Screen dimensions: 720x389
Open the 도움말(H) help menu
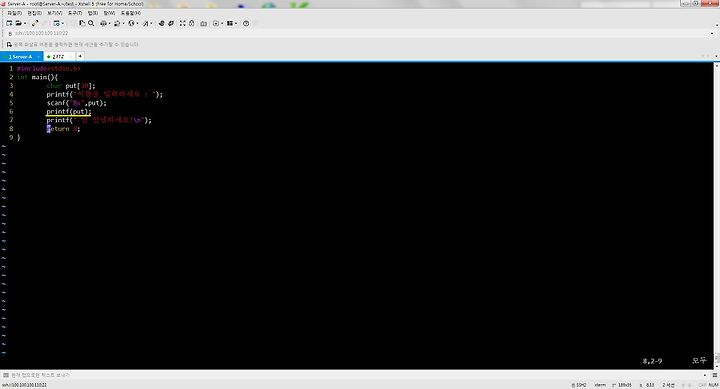coord(131,13)
